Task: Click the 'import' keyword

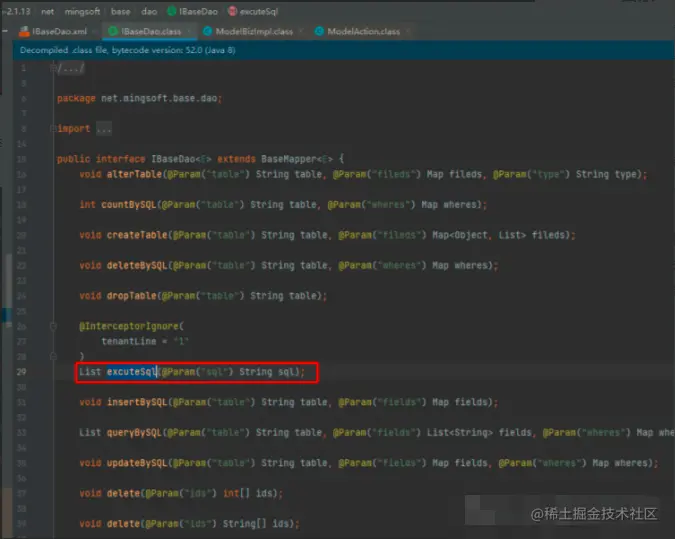Action: click(74, 129)
